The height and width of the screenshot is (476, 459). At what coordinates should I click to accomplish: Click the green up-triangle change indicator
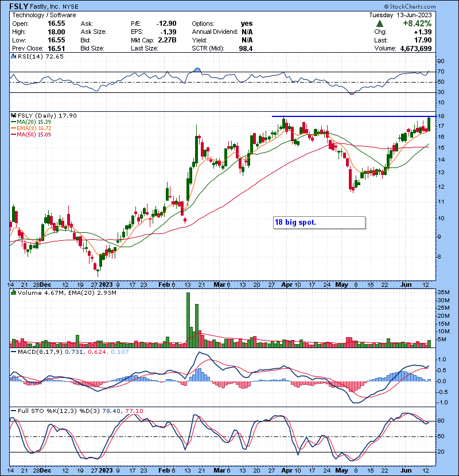tap(379, 24)
